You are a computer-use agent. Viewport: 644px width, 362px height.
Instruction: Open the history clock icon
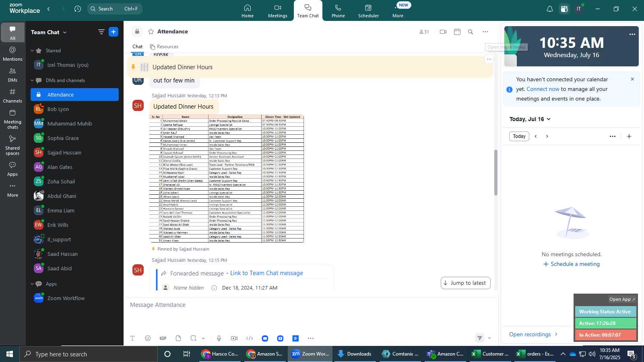tap(78, 9)
